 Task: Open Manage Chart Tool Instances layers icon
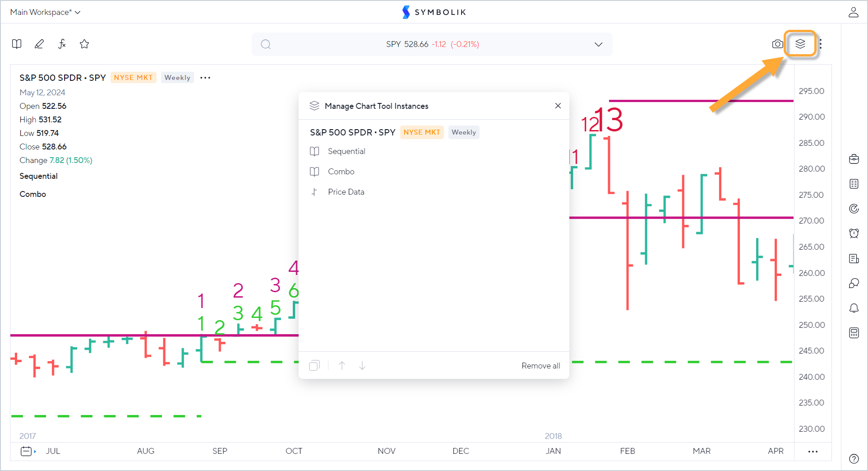[800, 44]
